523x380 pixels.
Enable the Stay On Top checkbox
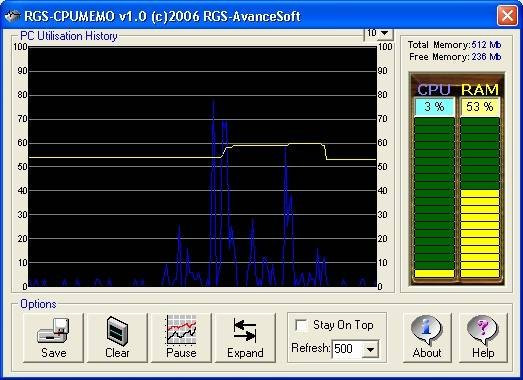302,325
